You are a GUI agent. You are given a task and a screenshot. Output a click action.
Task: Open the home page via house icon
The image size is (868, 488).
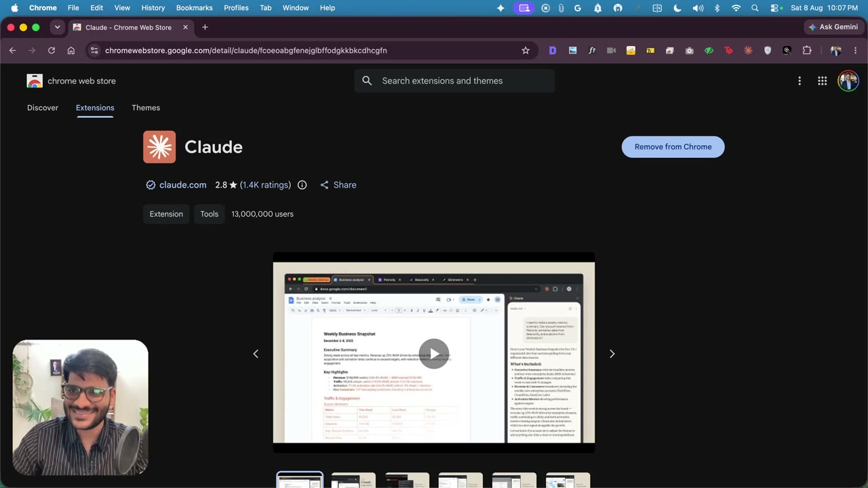pyautogui.click(x=71, y=50)
